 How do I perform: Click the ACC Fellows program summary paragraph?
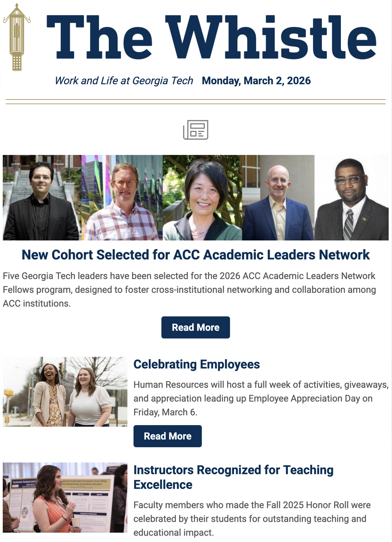(189, 290)
